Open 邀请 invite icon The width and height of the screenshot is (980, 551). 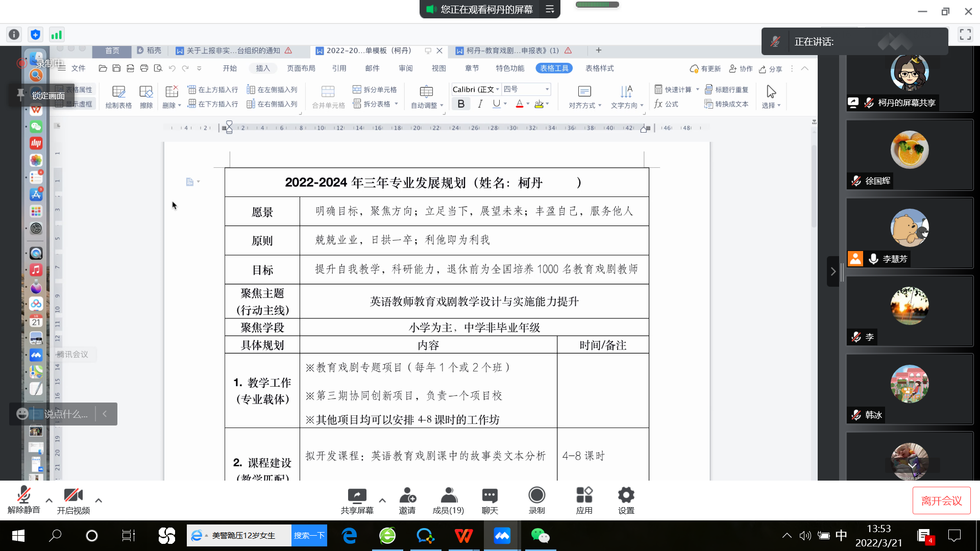pyautogui.click(x=407, y=500)
